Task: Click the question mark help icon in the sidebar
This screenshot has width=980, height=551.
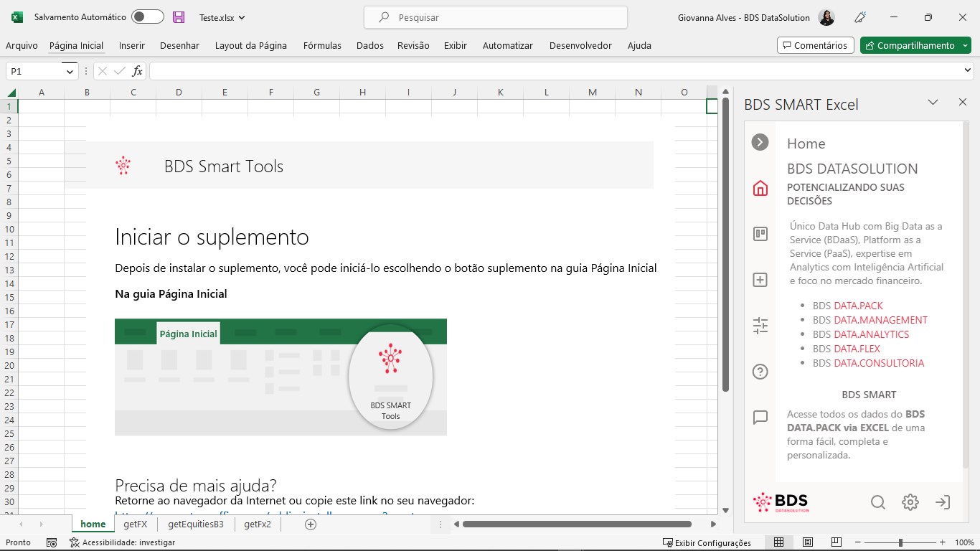Action: 760,372
